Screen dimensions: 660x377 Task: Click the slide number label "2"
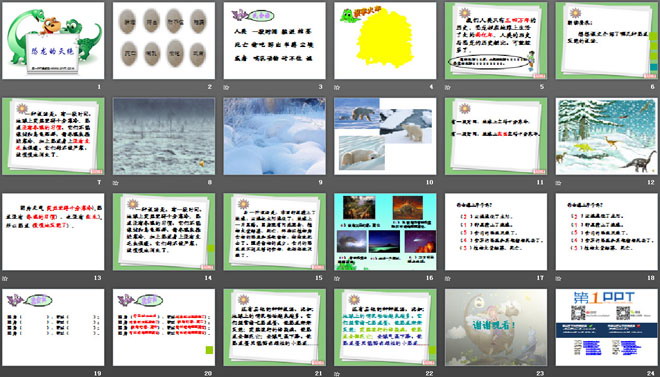(x=210, y=87)
